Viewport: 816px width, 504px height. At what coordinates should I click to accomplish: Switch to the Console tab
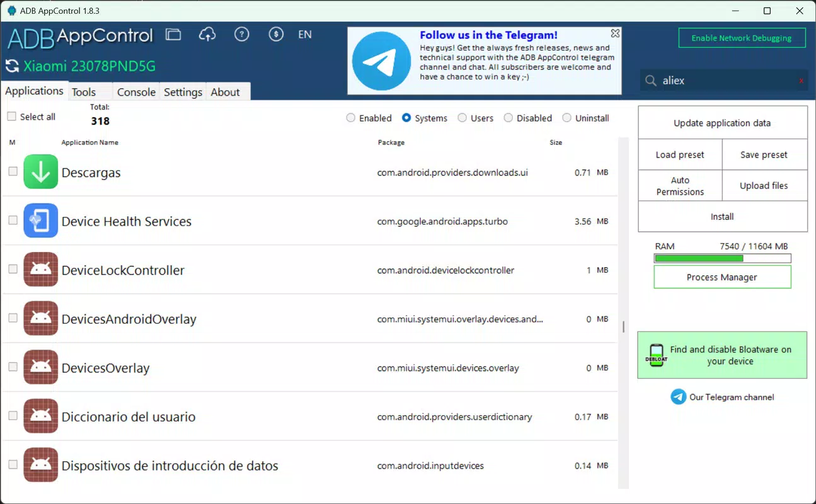coord(136,92)
